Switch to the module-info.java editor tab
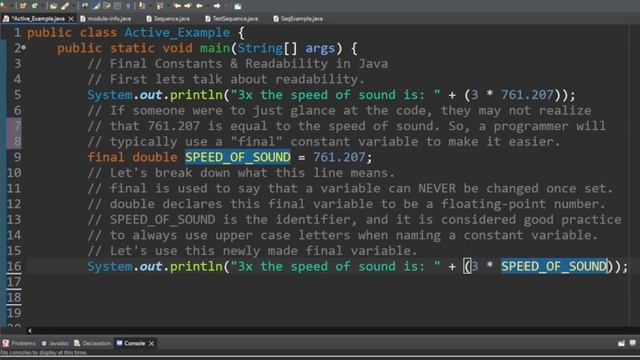640x360 pixels. click(x=106, y=19)
